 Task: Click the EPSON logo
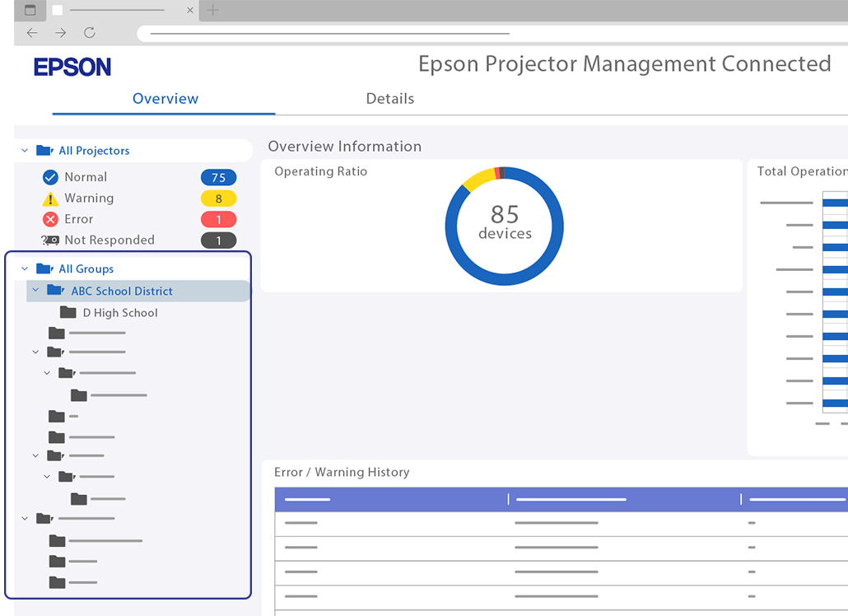(x=72, y=68)
